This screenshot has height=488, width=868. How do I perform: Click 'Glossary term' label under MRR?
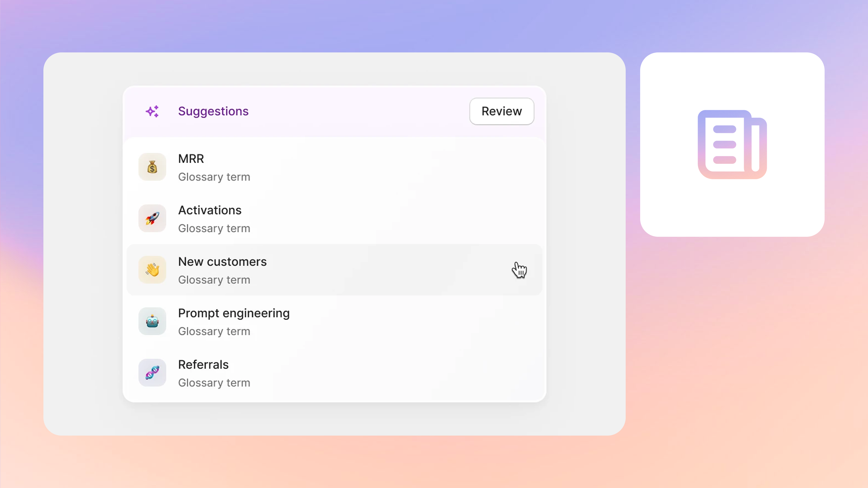pos(214,177)
